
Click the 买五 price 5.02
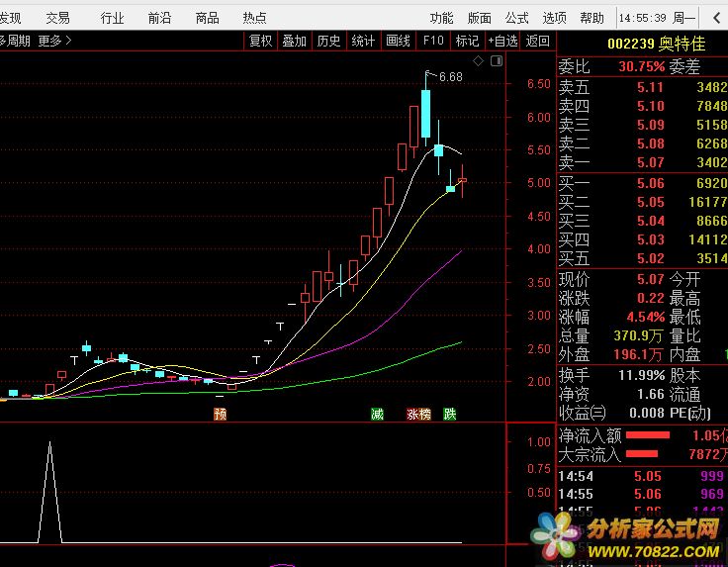coord(651,258)
